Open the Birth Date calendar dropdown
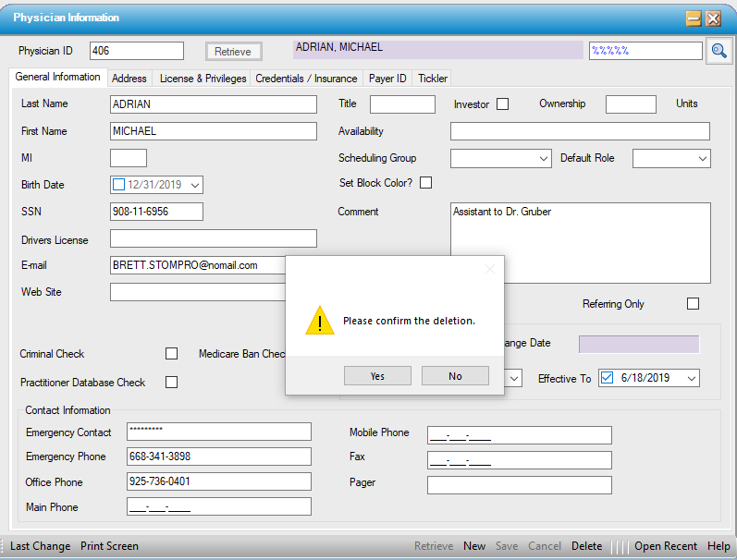The width and height of the screenshot is (737, 560). pyautogui.click(x=194, y=185)
